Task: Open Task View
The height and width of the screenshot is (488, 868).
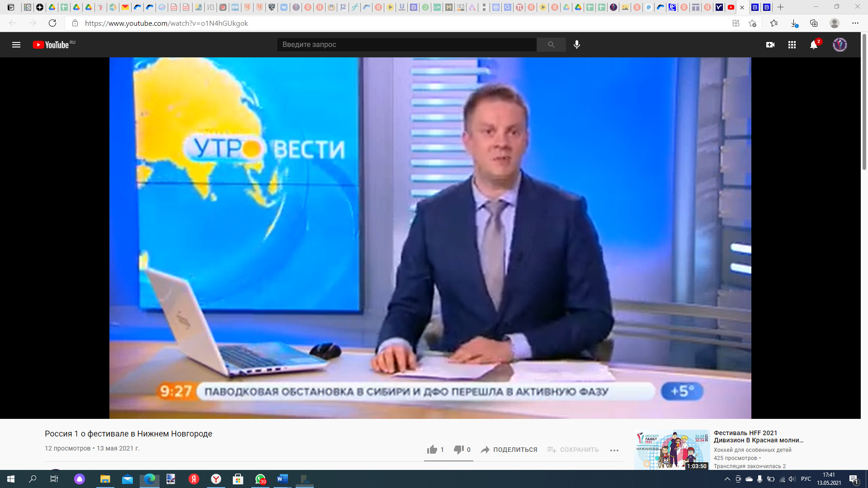Action: pyautogui.click(x=54, y=479)
